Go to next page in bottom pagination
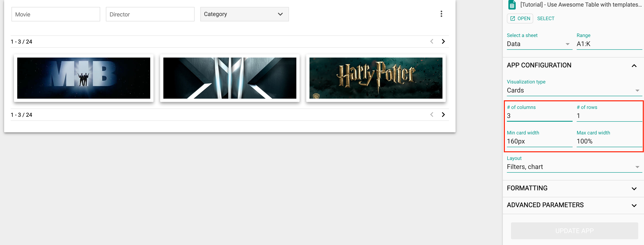The image size is (644, 245). click(x=443, y=115)
